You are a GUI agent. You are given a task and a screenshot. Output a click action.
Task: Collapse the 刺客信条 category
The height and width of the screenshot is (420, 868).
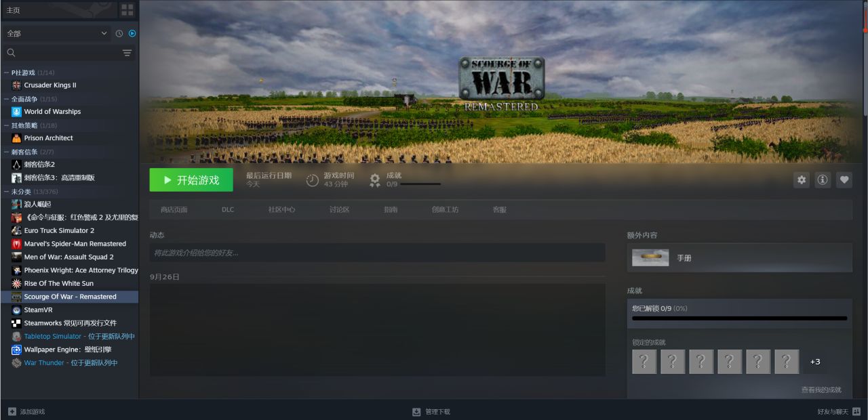pos(6,152)
